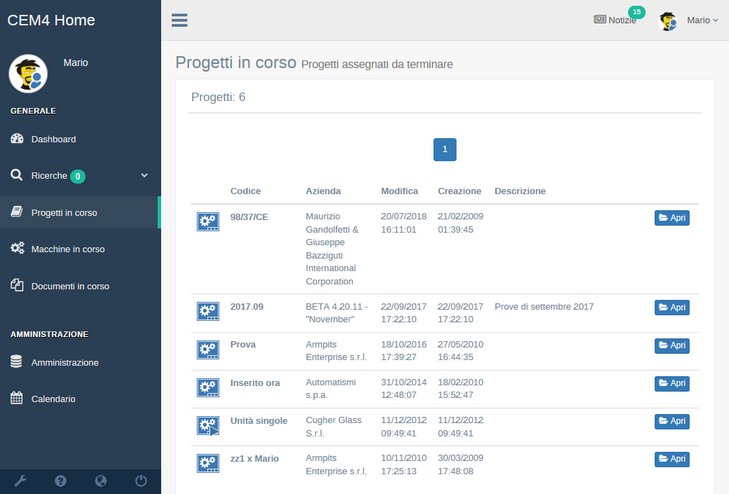The width and height of the screenshot is (729, 494).
Task: Click the power logout icon
Action: [x=141, y=481]
